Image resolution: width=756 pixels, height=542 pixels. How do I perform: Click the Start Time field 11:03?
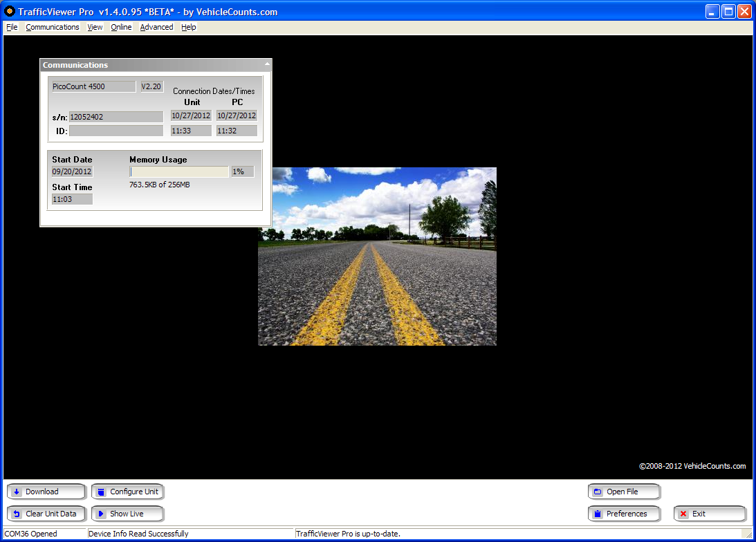click(x=72, y=200)
